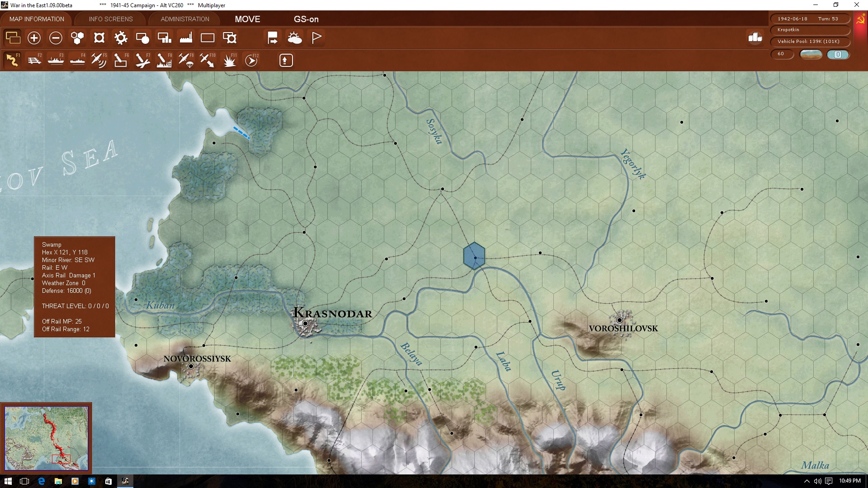The width and height of the screenshot is (868, 488).
Task: Click the plain rectangle toolbar icon
Action: click(208, 38)
